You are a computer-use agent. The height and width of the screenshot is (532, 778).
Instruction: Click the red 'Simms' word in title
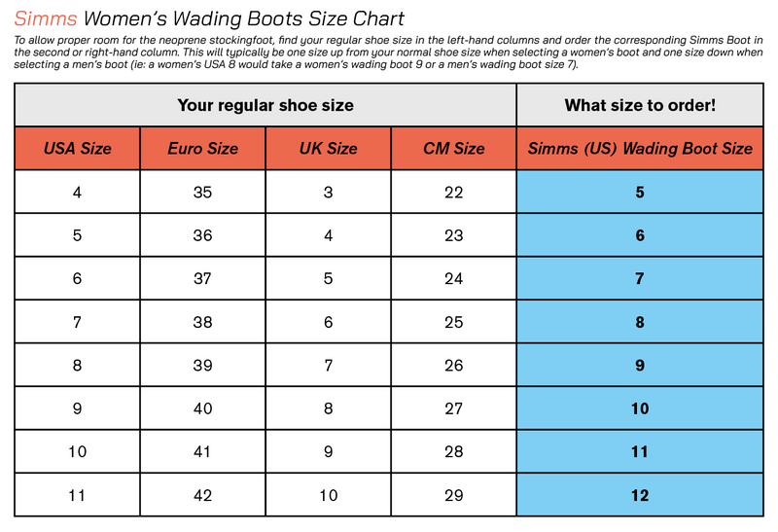click(x=46, y=19)
